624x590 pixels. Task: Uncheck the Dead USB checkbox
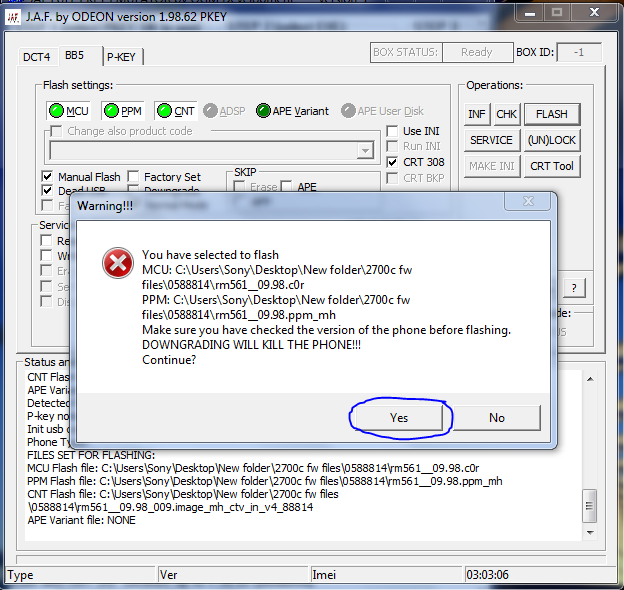[x=47, y=190]
